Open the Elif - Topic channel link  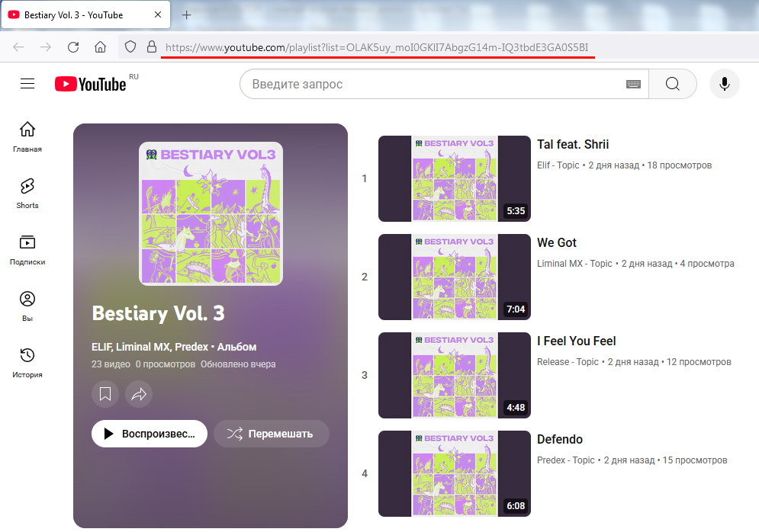coord(558,165)
